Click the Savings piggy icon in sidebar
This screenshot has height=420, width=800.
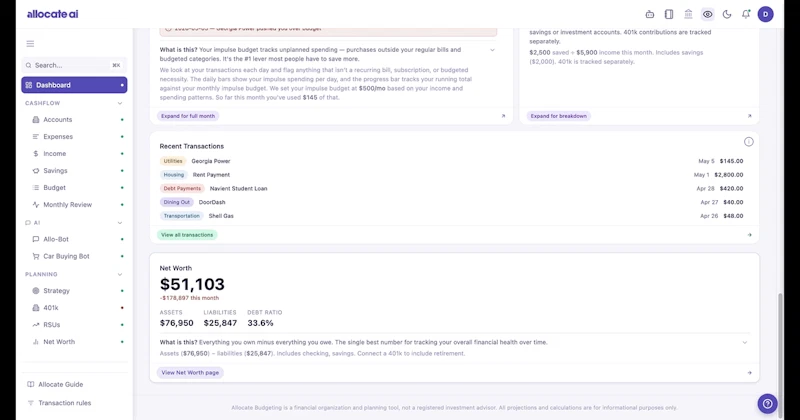36,171
